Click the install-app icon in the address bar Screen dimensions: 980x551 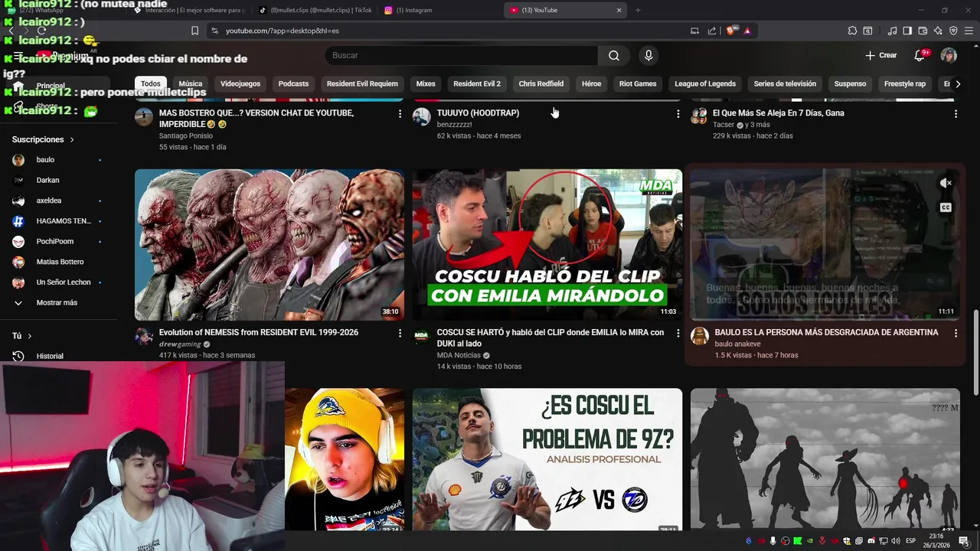pyautogui.click(x=694, y=31)
